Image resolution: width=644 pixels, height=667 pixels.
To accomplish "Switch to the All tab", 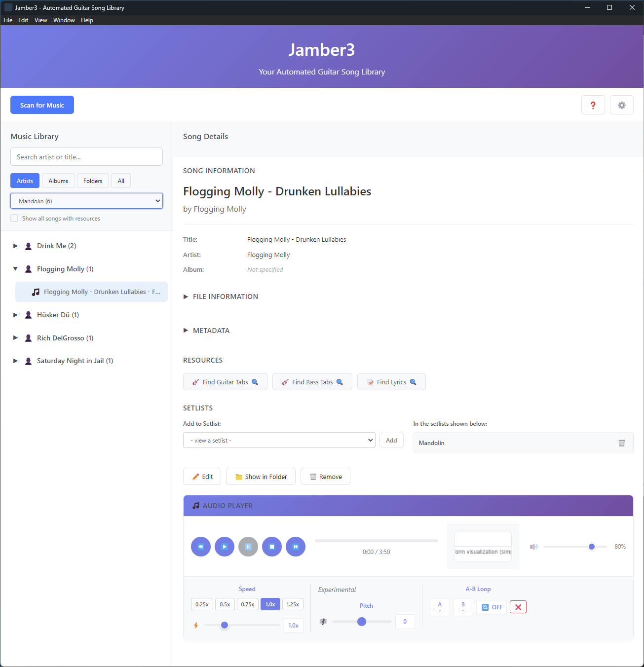I will point(121,181).
